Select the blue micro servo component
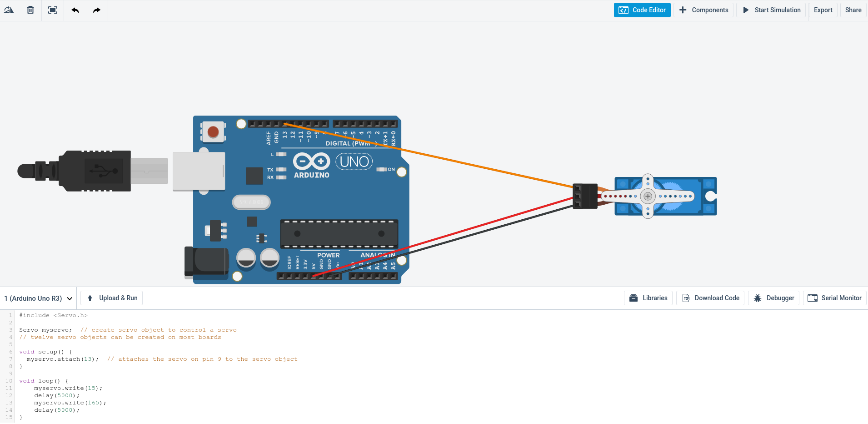This screenshot has height=424, width=868. click(x=665, y=196)
